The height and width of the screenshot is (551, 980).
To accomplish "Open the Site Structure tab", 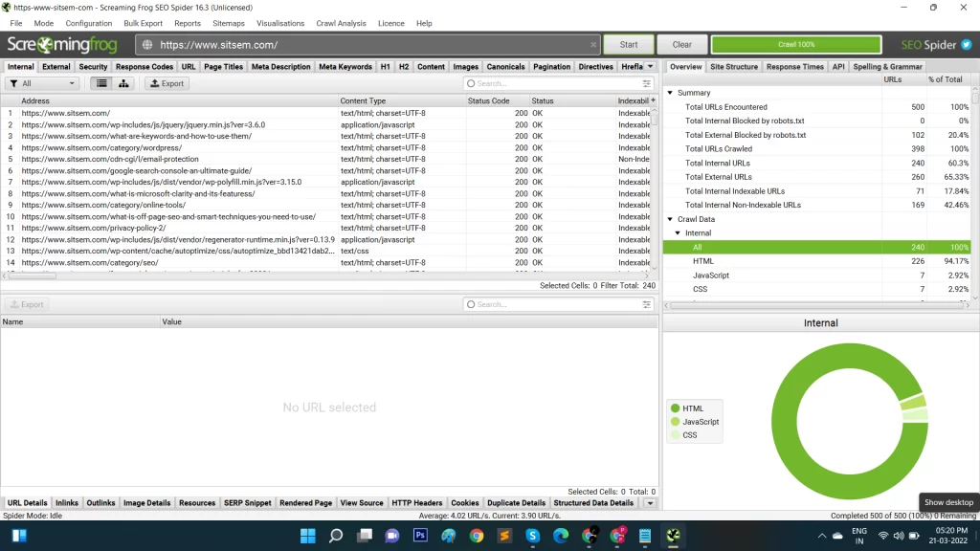I will [734, 66].
